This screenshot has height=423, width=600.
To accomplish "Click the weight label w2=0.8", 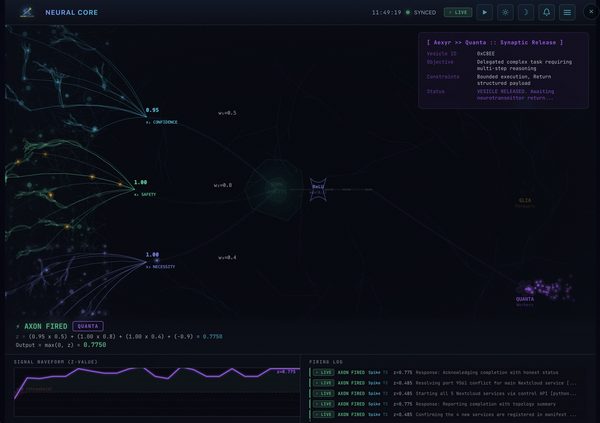I will coord(223,185).
